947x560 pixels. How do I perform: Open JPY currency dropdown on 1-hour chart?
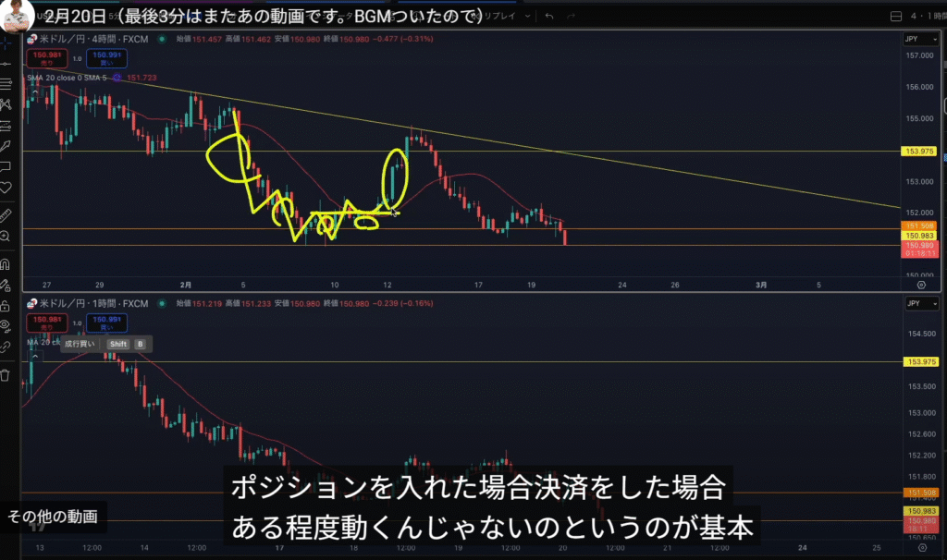pos(921,303)
